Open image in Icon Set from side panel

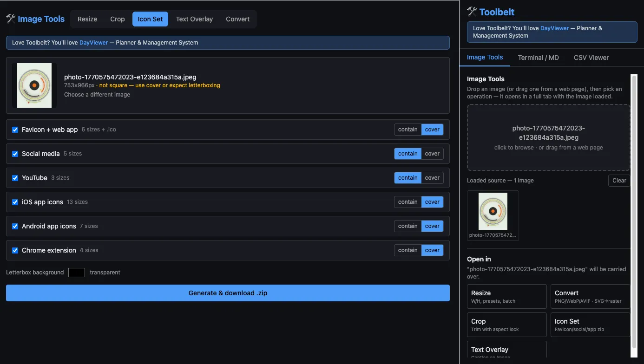pyautogui.click(x=590, y=325)
